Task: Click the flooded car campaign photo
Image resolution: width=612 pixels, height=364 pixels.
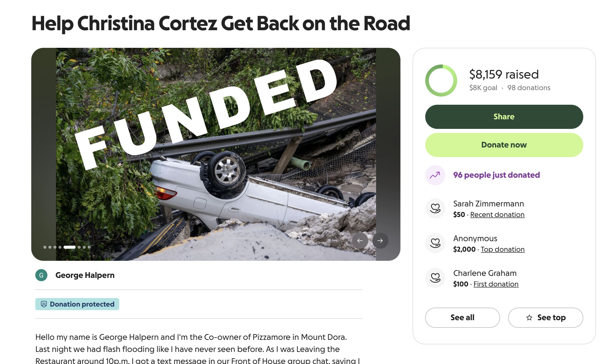Action: click(x=216, y=176)
